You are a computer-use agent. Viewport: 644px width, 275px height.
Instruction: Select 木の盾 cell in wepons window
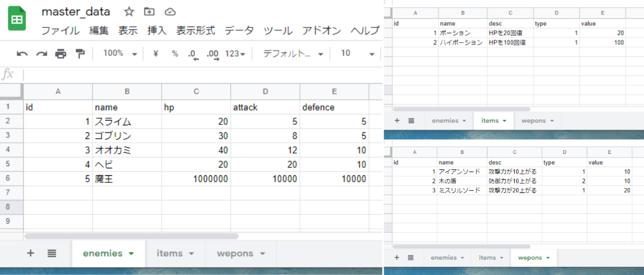point(462,181)
